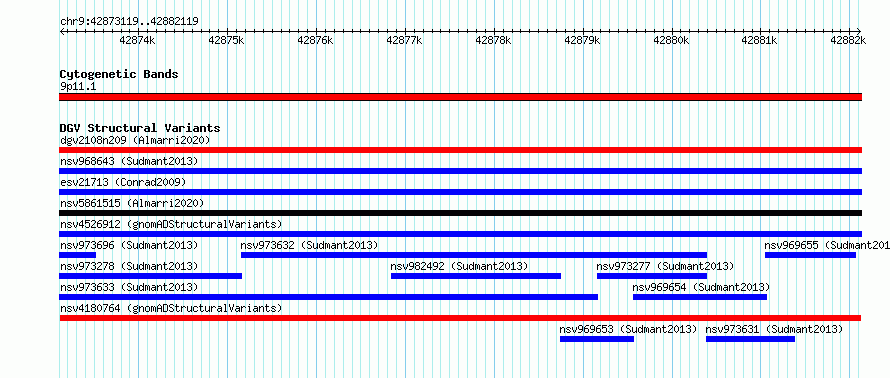Click the red 9p11.1 cytogenetic band bar
This screenshot has height=378, width=890.
pyautogui.click(x=460, y=97)
